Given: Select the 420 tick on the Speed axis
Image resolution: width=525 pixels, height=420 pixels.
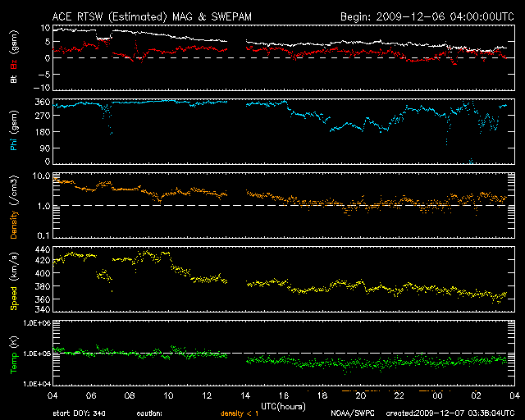Looking at the screenshot, I should coord(43,260).
